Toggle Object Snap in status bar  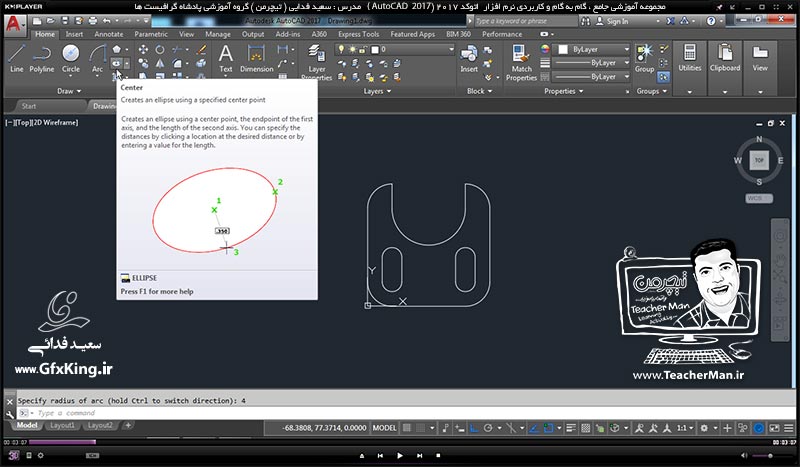tap(548, 428)
